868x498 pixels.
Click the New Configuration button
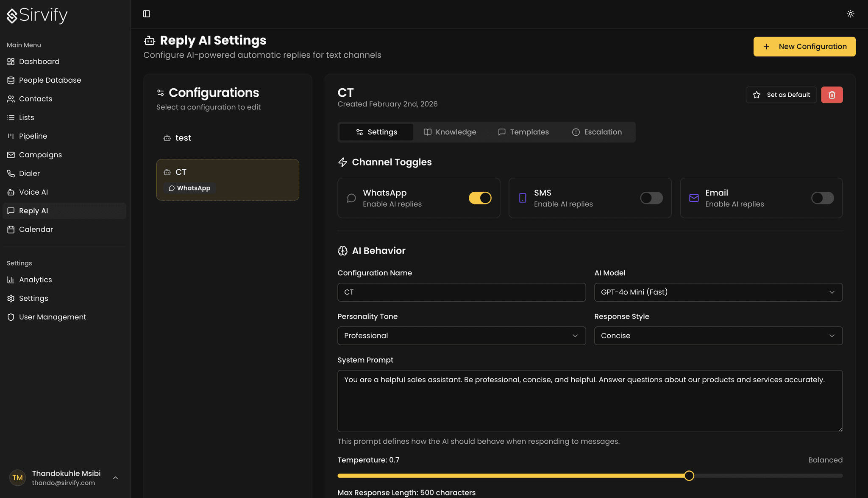tap(804, 47)
